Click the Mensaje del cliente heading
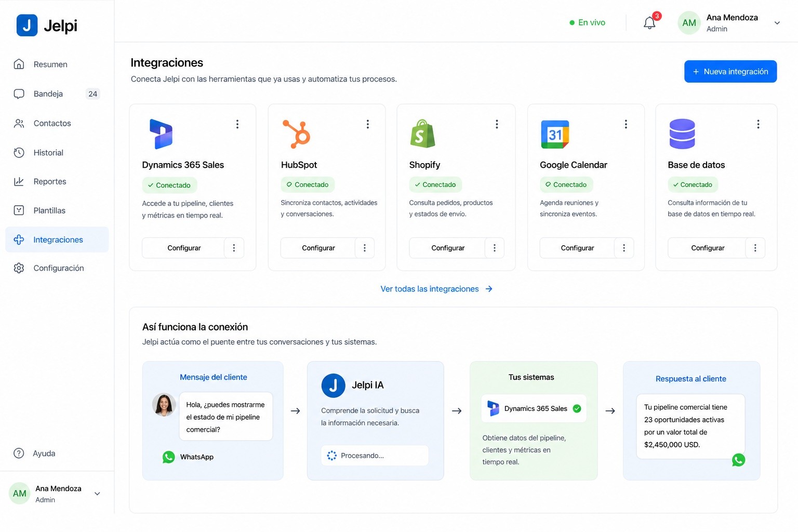Viewport: 798px width, 532px height. 214,377
